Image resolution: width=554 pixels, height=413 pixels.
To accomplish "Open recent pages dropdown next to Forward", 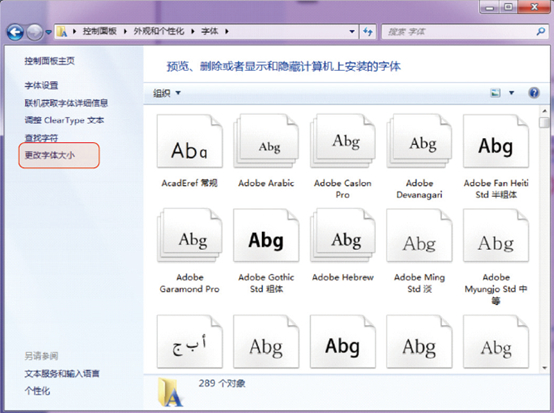I will (x=48, y=33).
